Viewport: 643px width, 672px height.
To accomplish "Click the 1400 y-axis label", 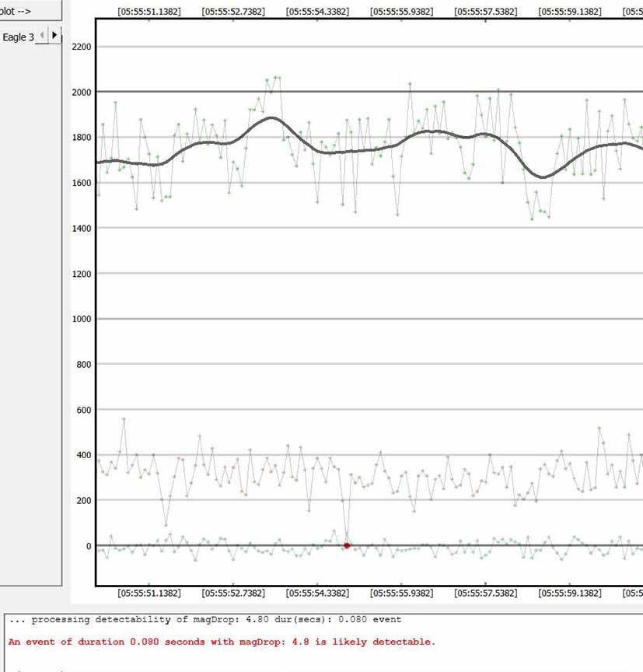I will coord(81,228).
